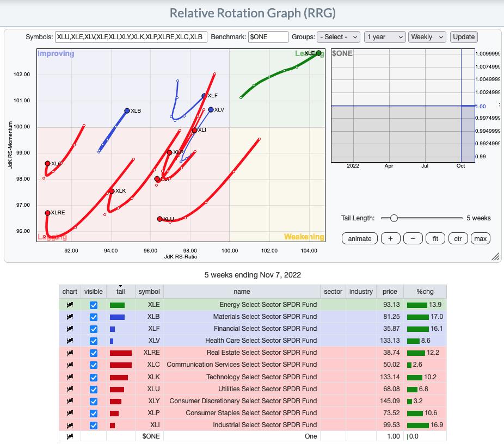This screenshot has height=444, width=504.
Task: Open the chart icon for XLY row
Action: pos(70,401)
